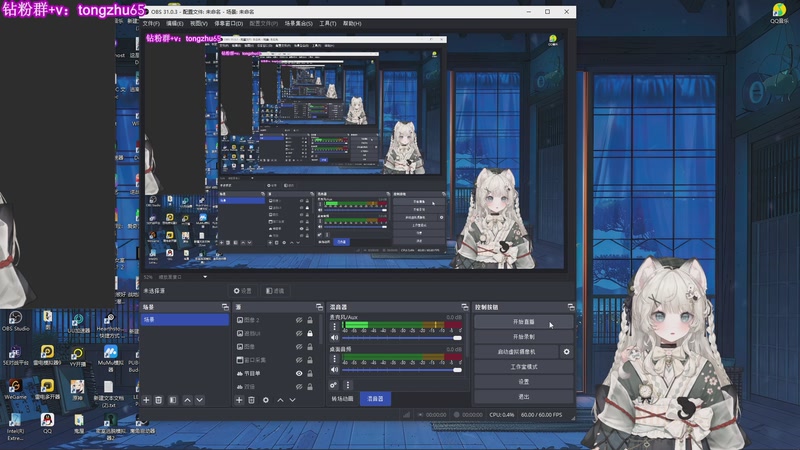The width and height of the screenshot is (800, 450).
Task: Open the QQ desktop icon
Action: pyautogui.click(x=47, y=423)
